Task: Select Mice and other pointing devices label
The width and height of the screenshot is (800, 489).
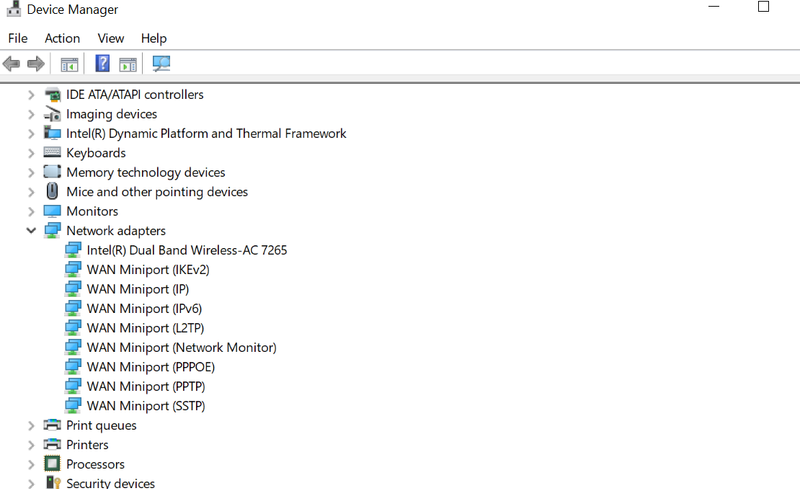Action: click(157, 192)
